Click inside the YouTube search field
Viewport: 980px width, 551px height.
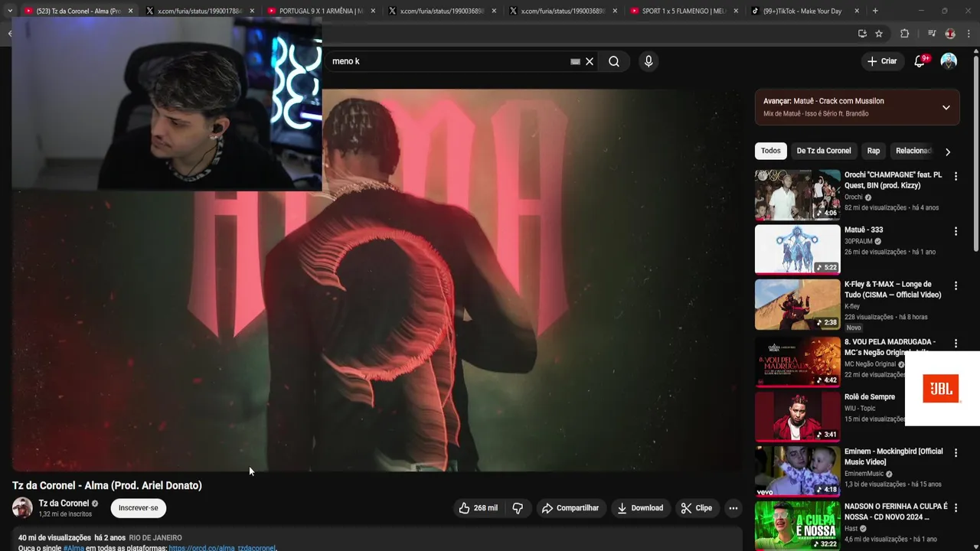tap(448, 61)
